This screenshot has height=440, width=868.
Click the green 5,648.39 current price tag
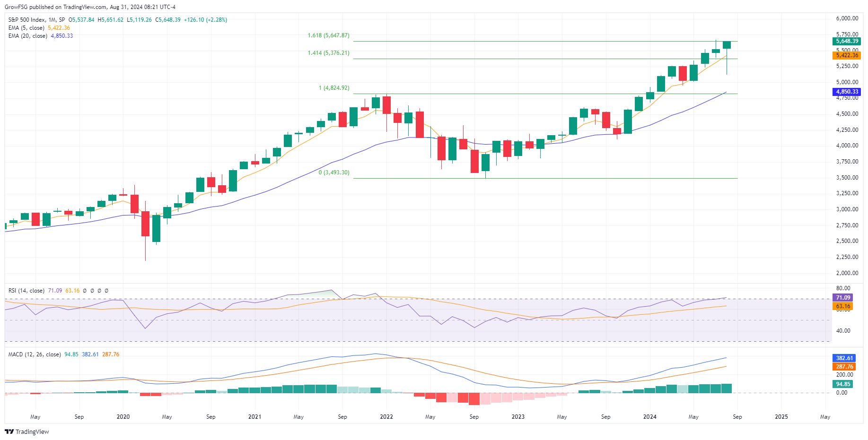(x=846, y=41)
